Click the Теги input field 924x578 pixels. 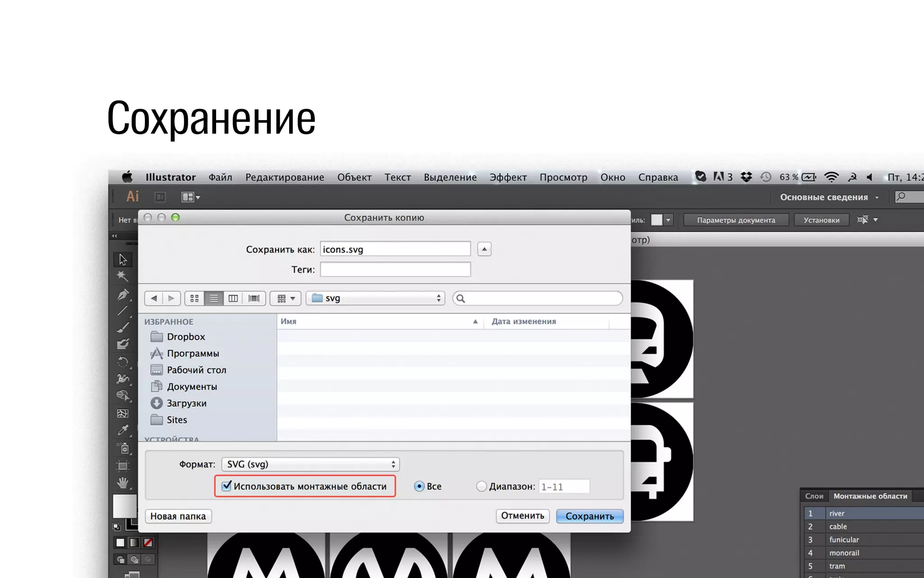(395, 270)
